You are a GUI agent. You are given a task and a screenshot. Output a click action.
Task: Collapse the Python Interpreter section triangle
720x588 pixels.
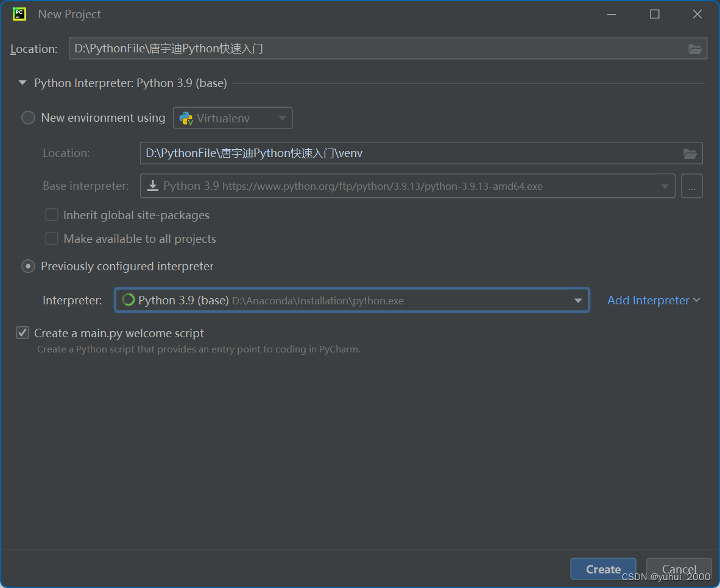23,83
